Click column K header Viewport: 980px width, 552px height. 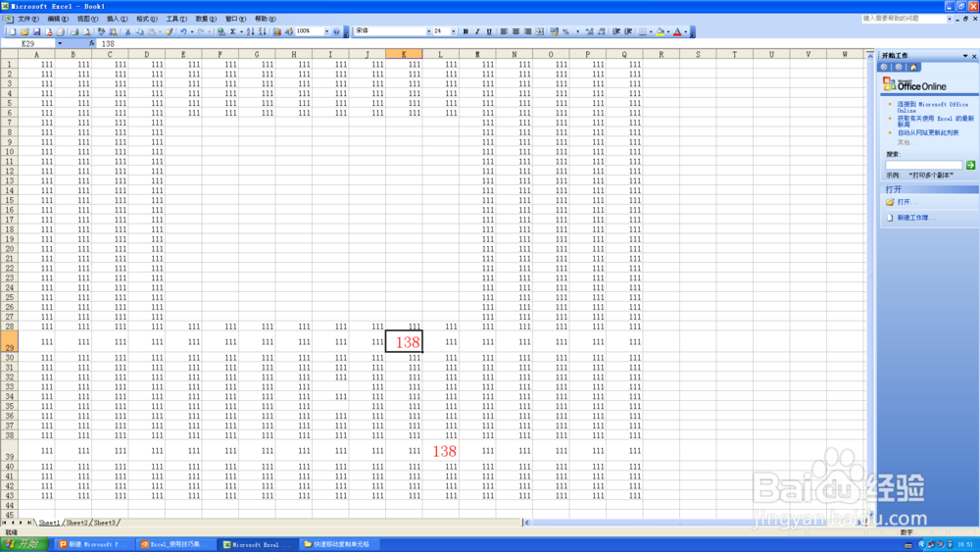click(404, 54)
